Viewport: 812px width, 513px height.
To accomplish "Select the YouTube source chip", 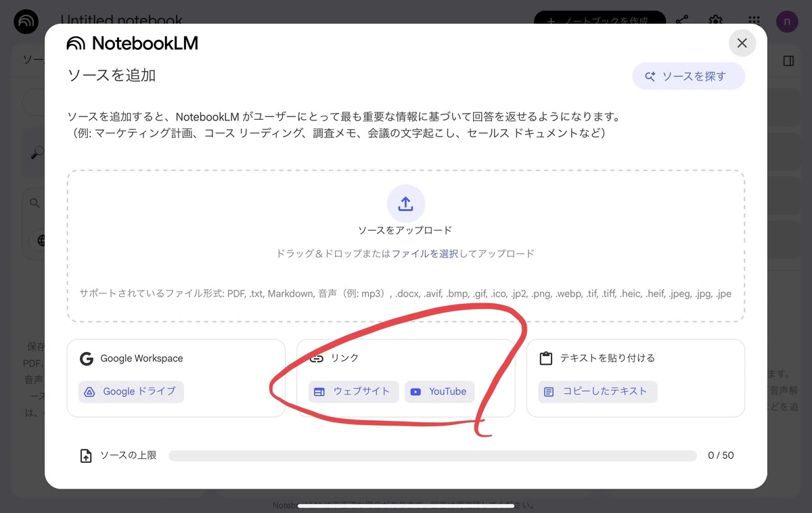I will click(440, 391).
